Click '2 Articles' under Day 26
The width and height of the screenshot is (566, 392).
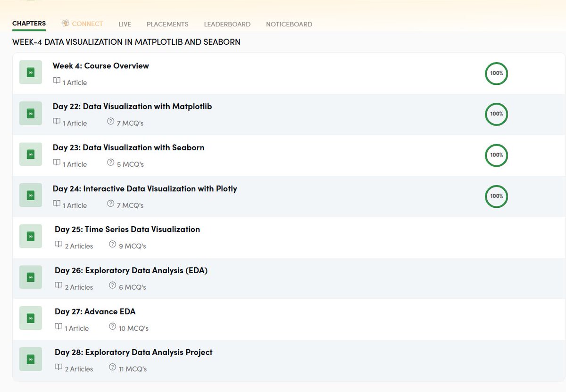click(x=79, y=287)
